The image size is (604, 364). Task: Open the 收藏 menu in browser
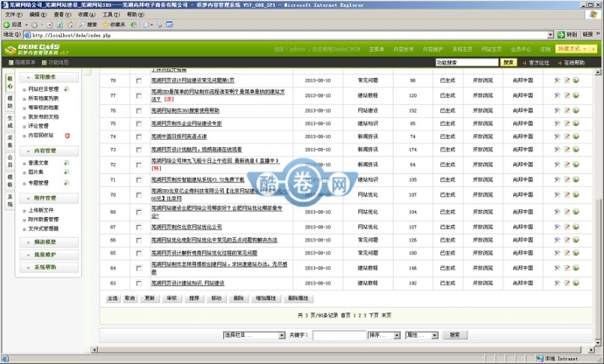tap(87, 14)
